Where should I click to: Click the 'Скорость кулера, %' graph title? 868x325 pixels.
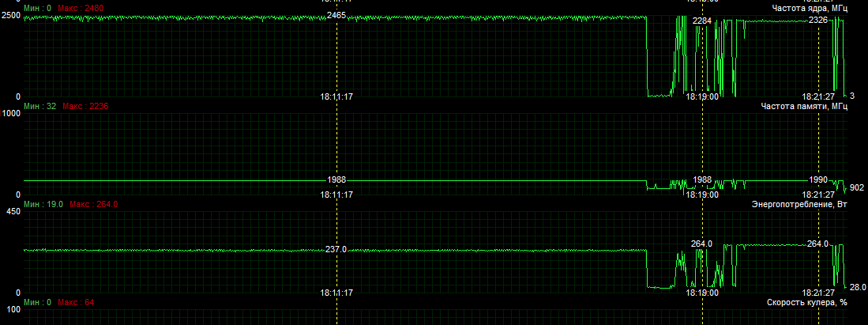point(807,303)
